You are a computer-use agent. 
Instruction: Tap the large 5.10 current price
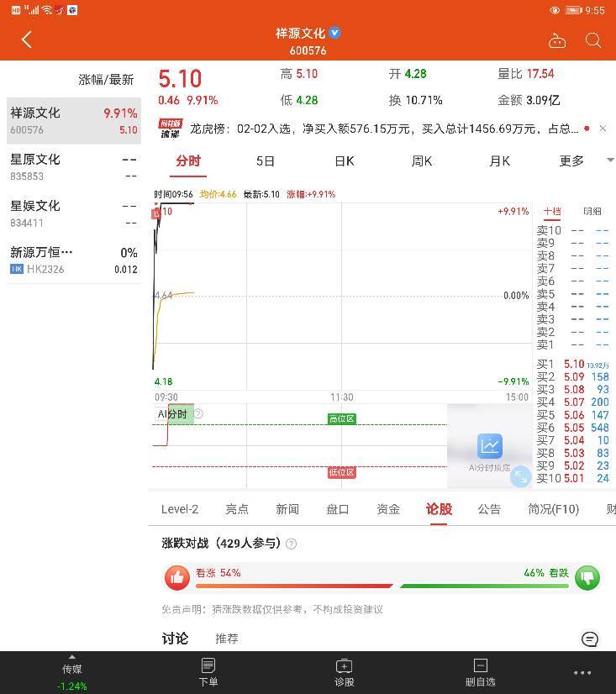coord(180,79)
